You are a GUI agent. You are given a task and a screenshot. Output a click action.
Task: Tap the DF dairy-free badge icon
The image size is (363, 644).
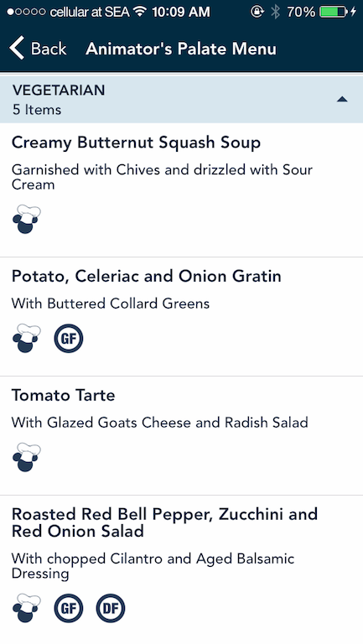pyautogui.click(x=111, y=608)
